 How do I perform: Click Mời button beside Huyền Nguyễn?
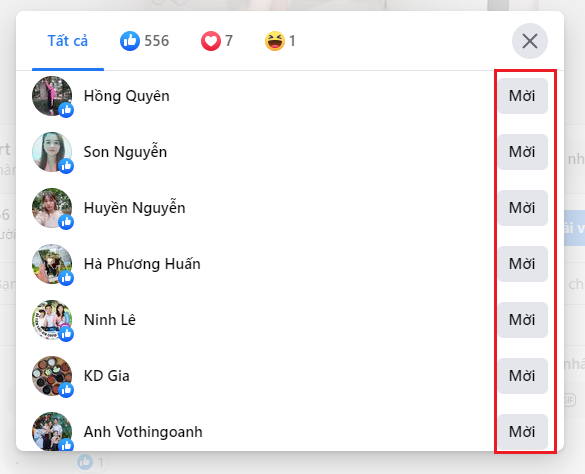tap(522, 208)
